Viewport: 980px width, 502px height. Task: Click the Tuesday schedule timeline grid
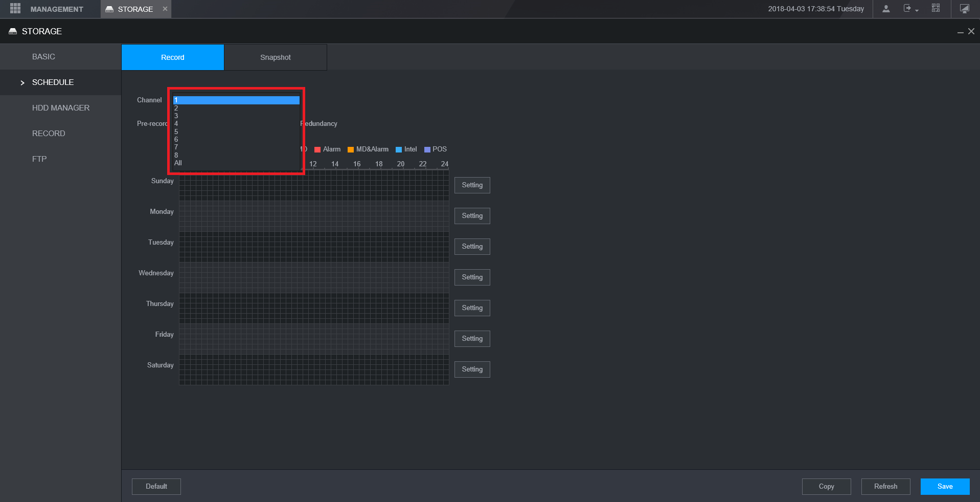(x=314, y=247)
